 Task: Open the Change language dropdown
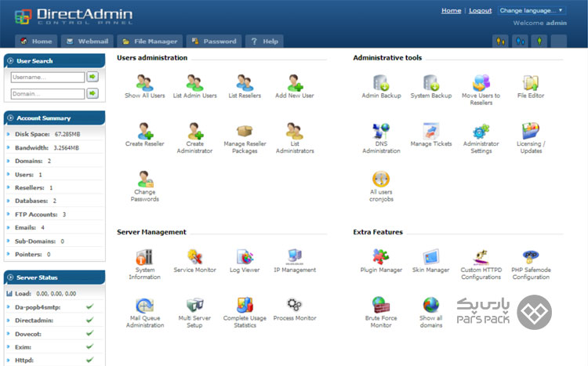point(532,10)
